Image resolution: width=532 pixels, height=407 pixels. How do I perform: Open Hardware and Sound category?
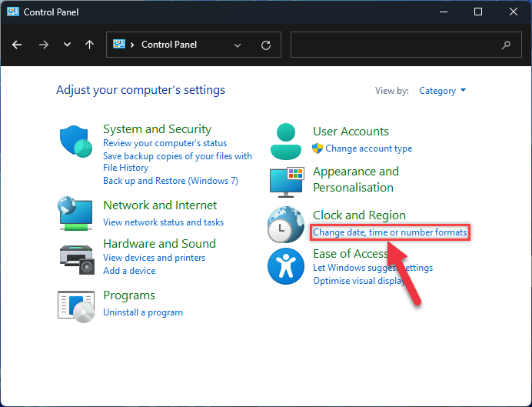159,243
